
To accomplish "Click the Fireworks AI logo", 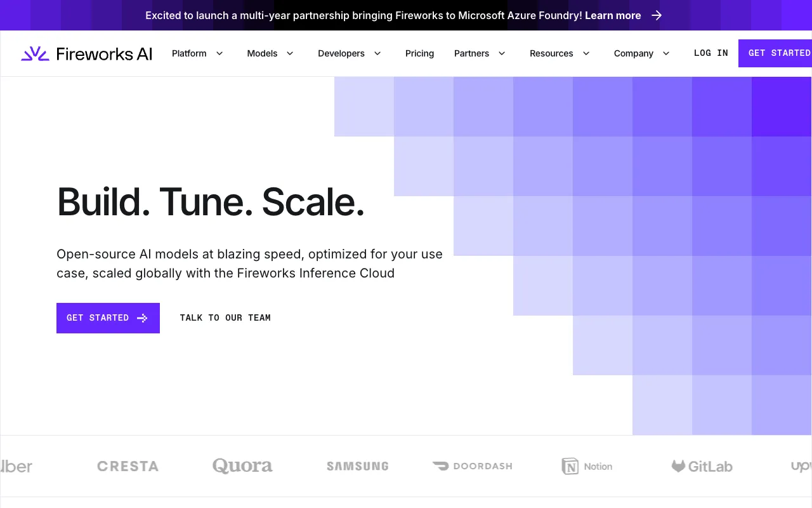I will 87,54.
